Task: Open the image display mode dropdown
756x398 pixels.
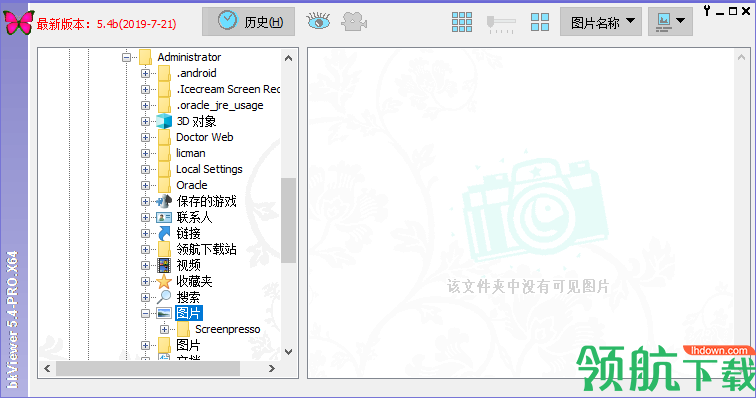Action: (x=670, y=22)
